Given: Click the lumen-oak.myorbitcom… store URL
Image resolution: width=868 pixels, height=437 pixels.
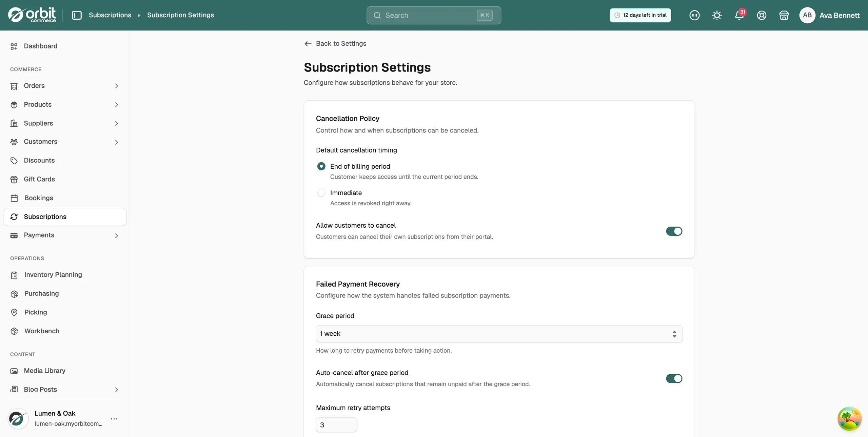Looking at the screenshot, I should pyautogui.click(x=68, y=423).
